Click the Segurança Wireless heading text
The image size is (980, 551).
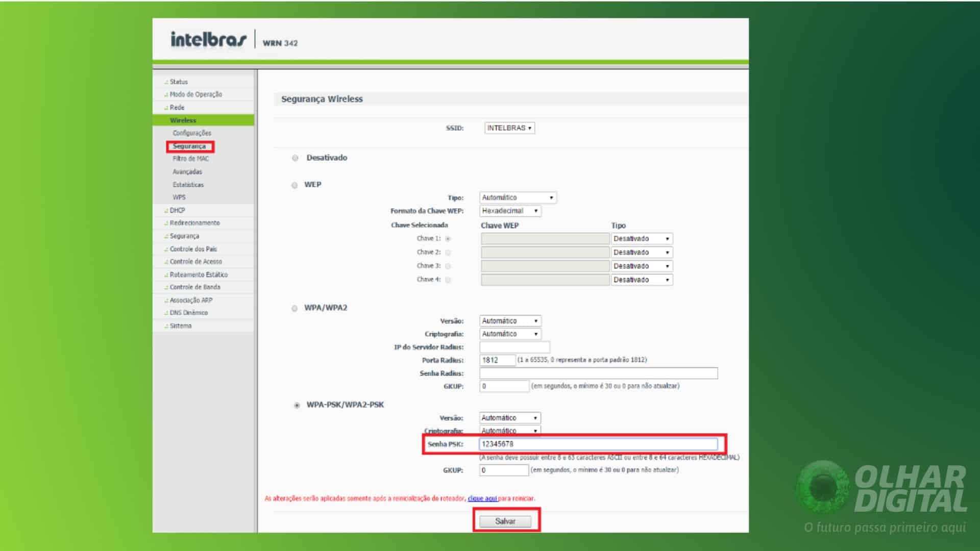[x=322, y=99]
